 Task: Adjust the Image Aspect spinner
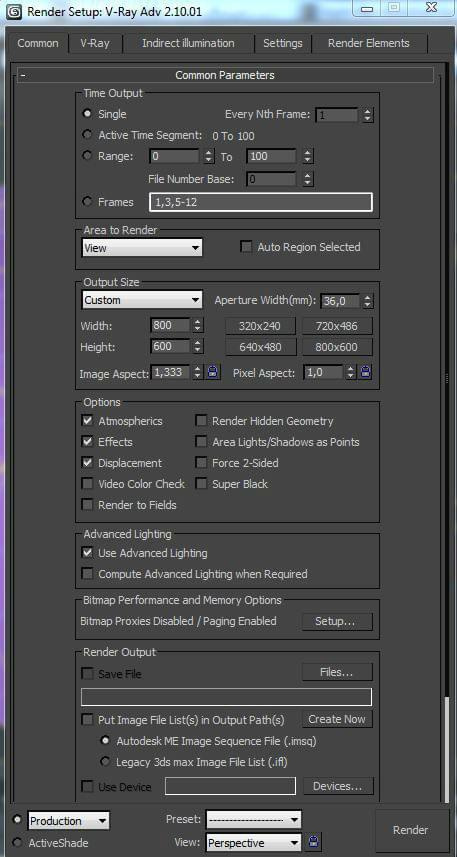point(198,373)
